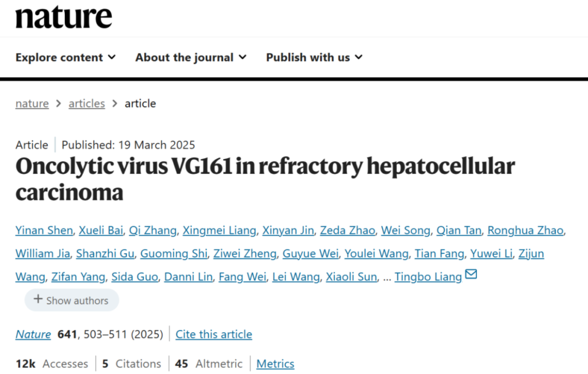Click the plus icon in Show authors
The height and width of the screenshot is (374, 588).
point(38,299)
